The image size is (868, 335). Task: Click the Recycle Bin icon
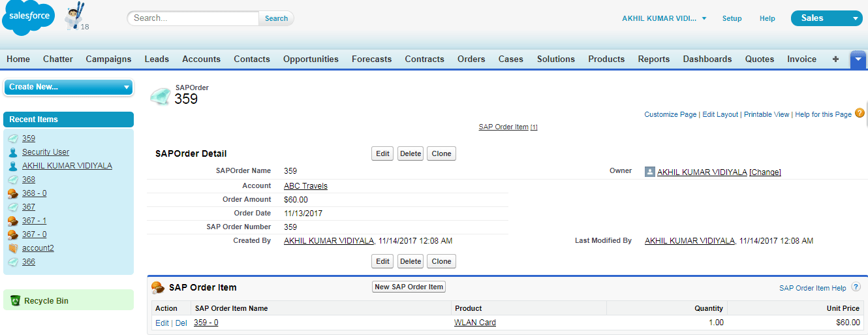pos(15,301)
